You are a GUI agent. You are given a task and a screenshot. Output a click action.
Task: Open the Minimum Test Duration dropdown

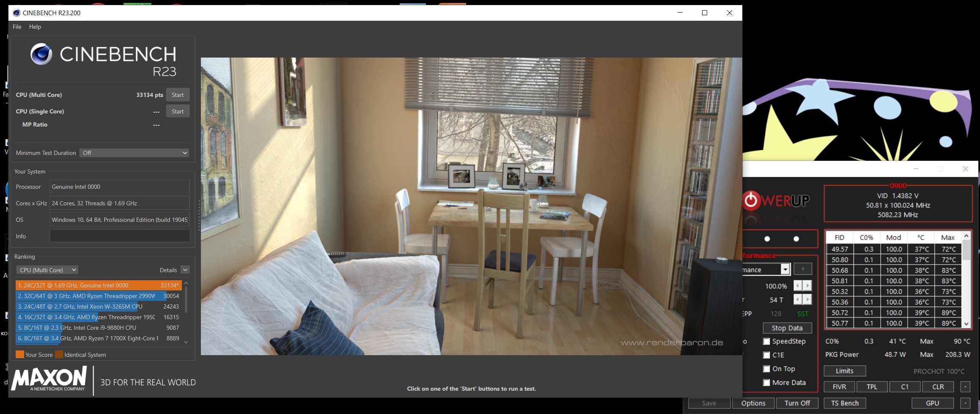click(x=134, y=153)
